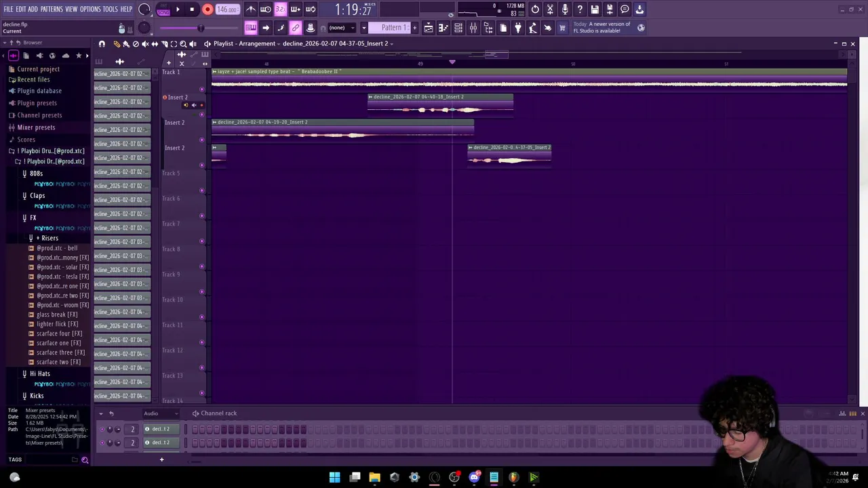Screen dimensions: 868x488
Task: Click the render export download icon
Action: point(639,9)
